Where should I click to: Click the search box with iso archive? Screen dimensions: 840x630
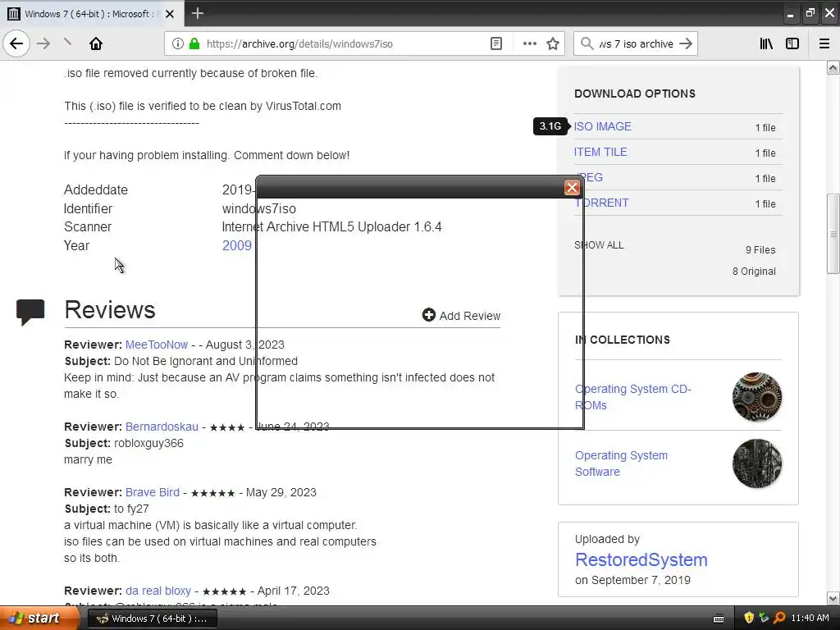636,43
